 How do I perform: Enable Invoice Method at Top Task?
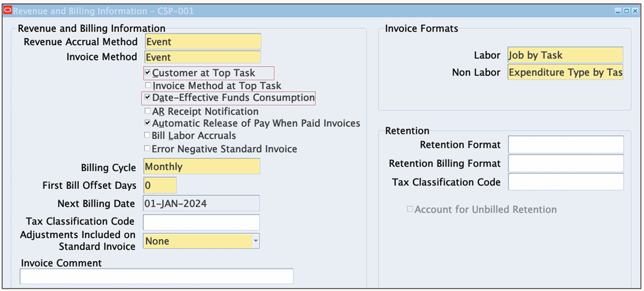[x=148, y=85]
